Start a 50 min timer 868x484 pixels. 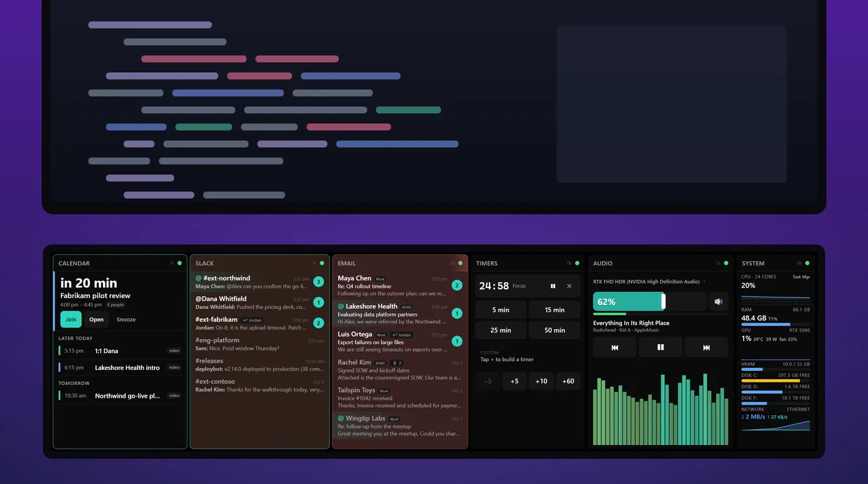tap(554, 330)
